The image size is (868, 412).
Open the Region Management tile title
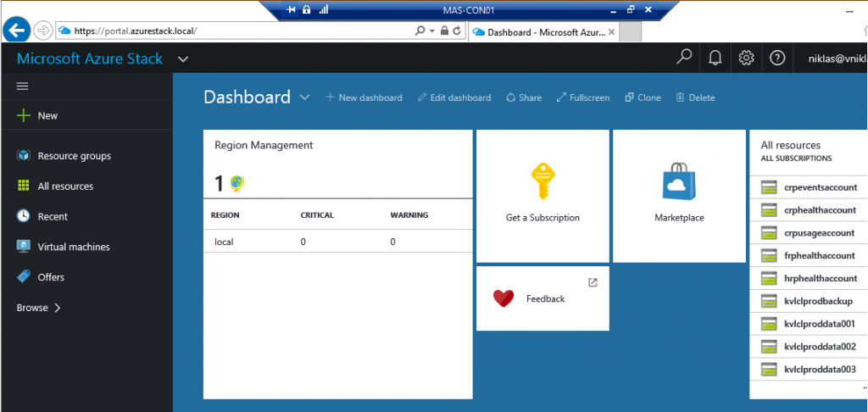(264, 145)
